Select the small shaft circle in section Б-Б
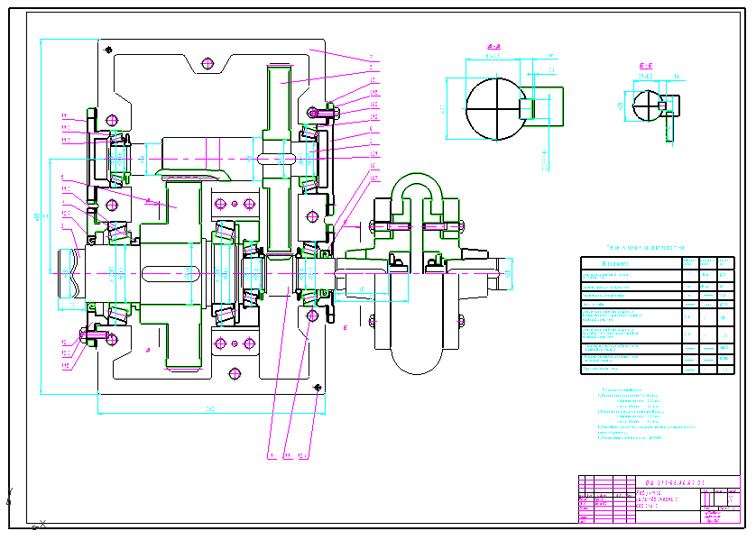The width and height of the screenshot is (756, 540). 648,105
